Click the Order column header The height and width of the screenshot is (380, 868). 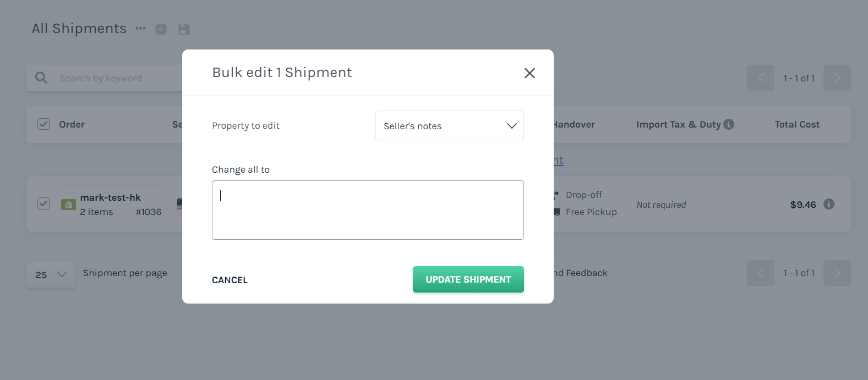[x=72, y=124]
